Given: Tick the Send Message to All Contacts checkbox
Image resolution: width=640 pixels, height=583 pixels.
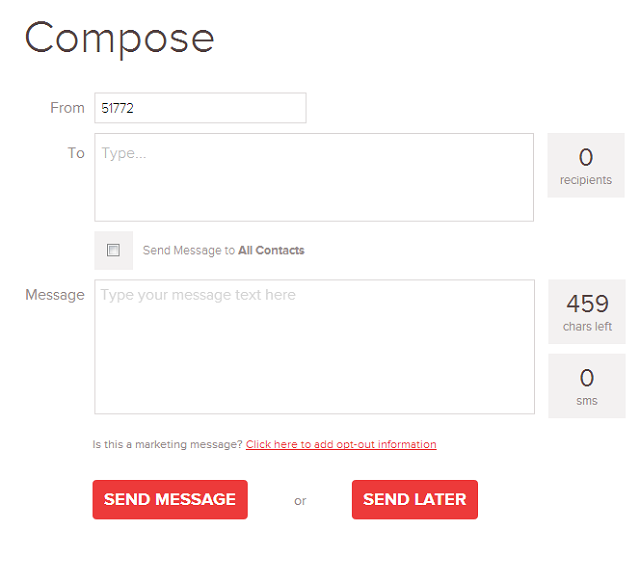Looking at the screenshot, I should (x=113, y=250).
